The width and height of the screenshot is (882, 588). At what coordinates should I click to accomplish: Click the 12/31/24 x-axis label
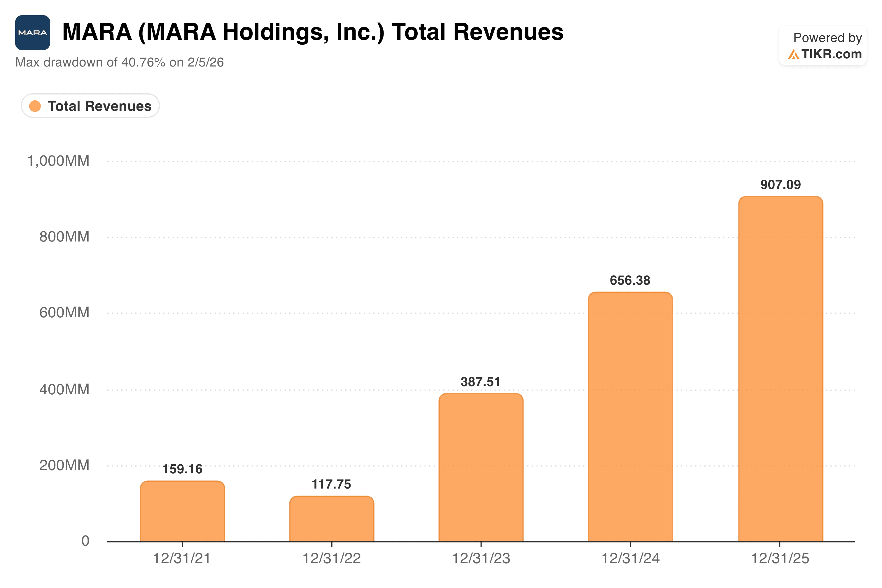630,558
